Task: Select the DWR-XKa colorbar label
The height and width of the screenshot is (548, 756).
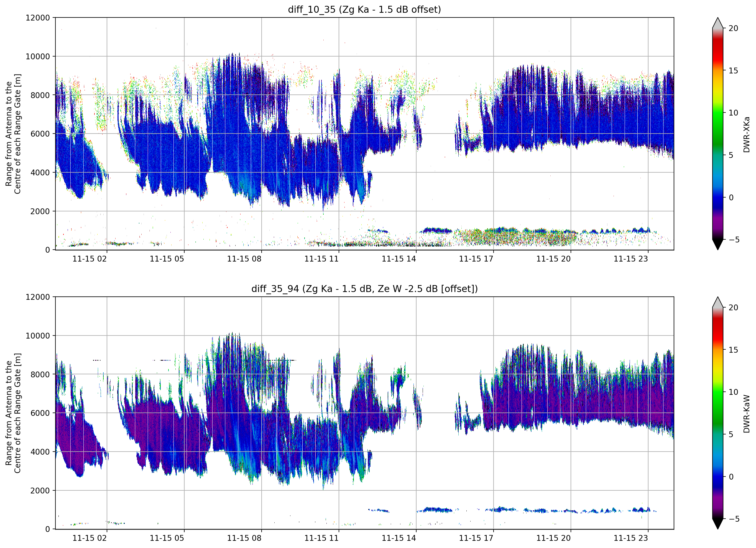Action: (747, 134)
